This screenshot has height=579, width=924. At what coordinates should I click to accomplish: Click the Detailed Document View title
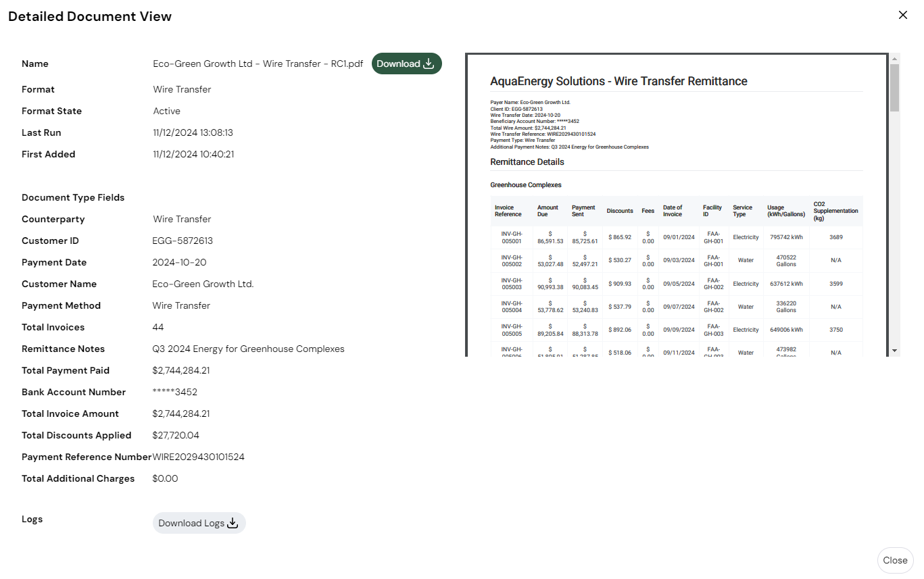point(90,16)
